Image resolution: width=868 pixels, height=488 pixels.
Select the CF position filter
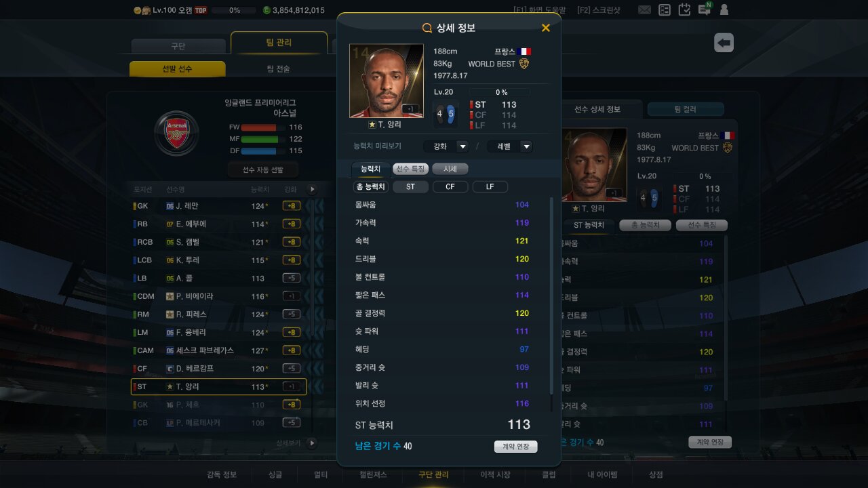click(450, 186)
